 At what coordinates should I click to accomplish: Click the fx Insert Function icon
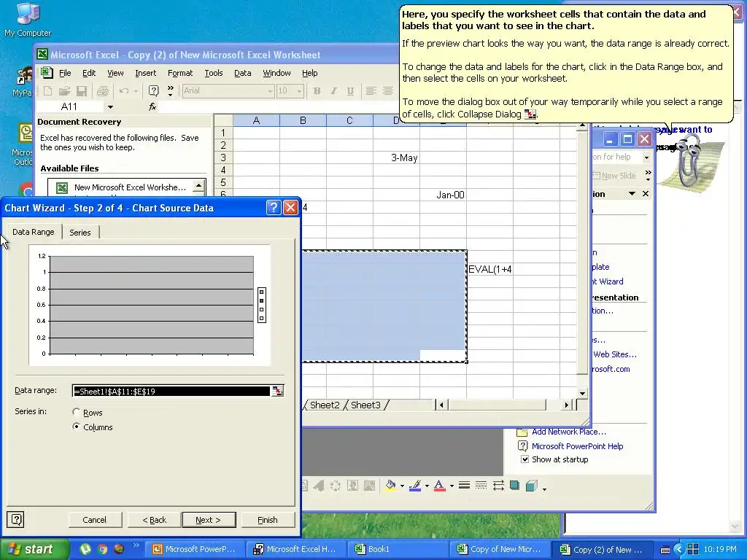[x=152, y=106]
